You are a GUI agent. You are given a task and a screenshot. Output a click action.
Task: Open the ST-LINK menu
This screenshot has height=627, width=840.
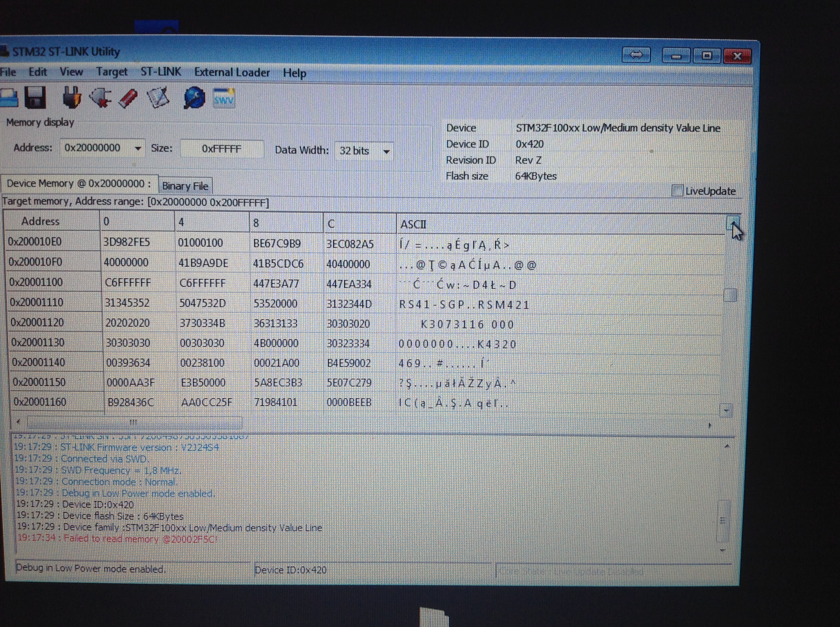pos(161,72)
